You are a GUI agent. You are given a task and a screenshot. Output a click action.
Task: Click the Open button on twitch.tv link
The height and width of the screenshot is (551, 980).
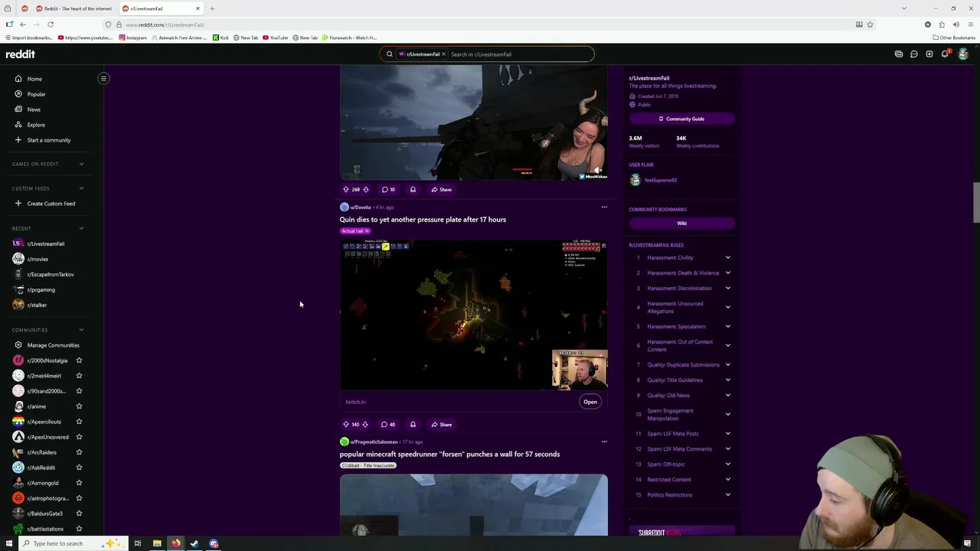click(590, 402)
